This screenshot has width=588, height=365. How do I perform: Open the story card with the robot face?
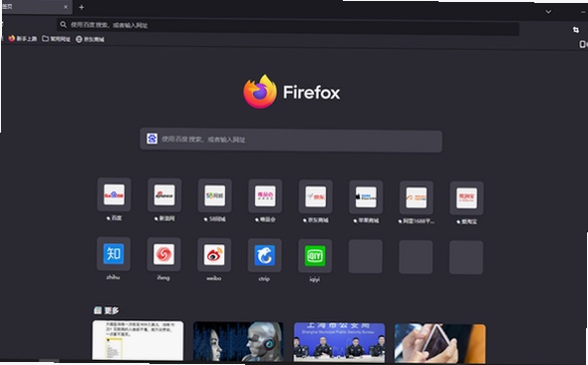238,342
